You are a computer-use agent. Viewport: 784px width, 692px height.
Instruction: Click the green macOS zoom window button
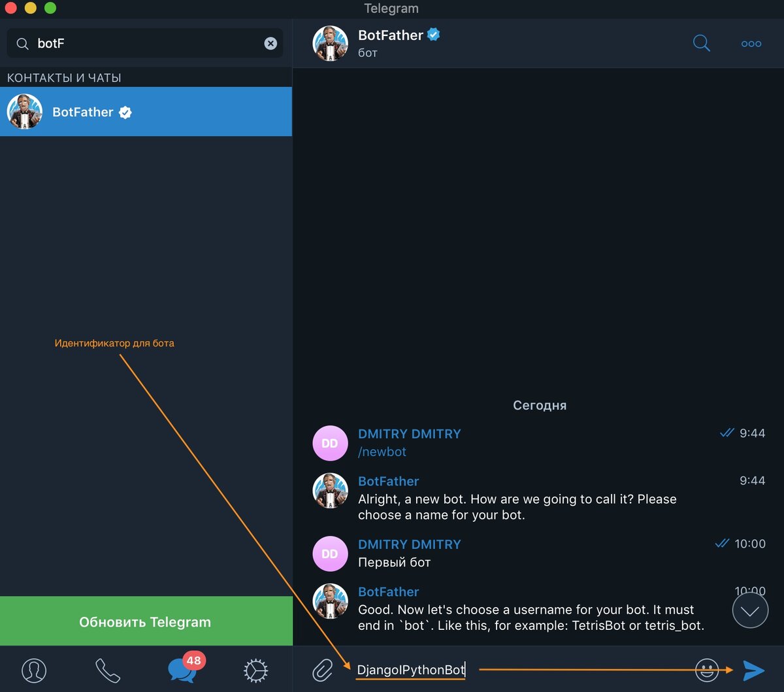point(50,8)
